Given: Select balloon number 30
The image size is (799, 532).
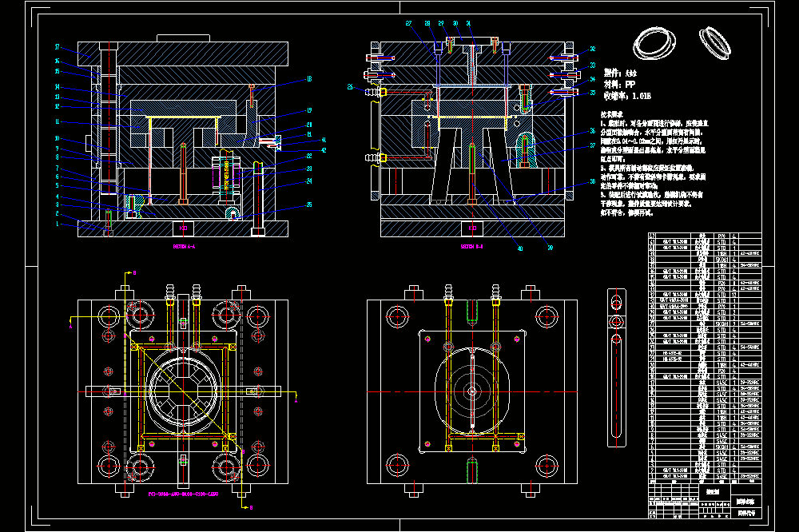Looking at the screenshot, I should 455,23.
